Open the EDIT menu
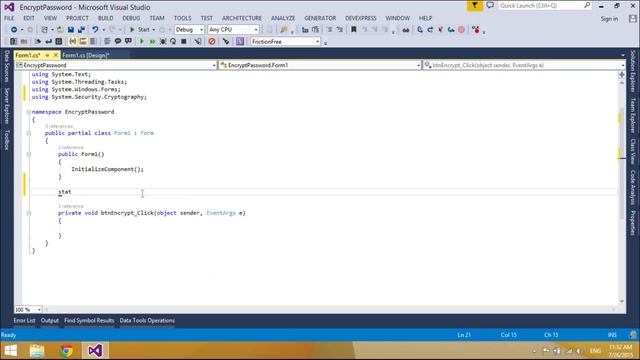This screenshot has width=640, height=360. [x=29, y=18]
